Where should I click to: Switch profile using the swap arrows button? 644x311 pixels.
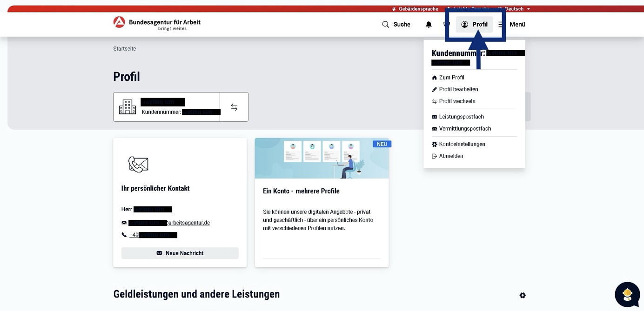[x=234, y=107]
